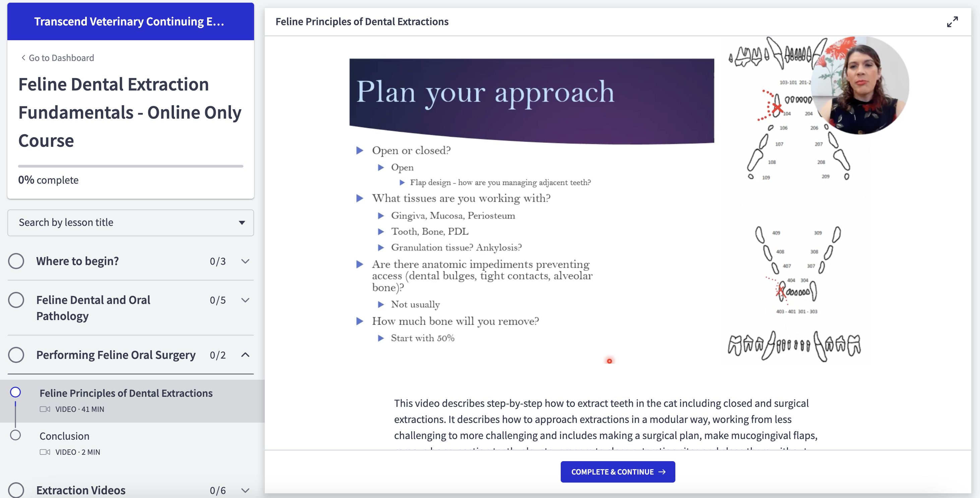This screenshot has width=980, height=498.
Task: Toggle completion circle for Where to begin?
Action: point(16,261)
